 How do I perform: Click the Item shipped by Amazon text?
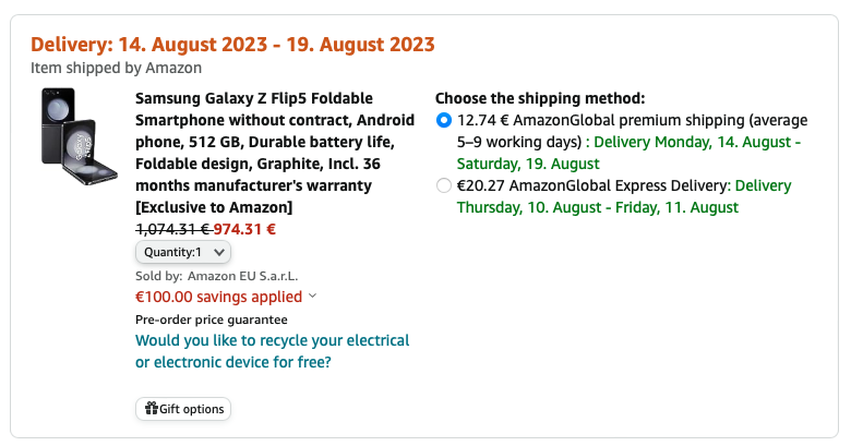(x=116, y=68)
